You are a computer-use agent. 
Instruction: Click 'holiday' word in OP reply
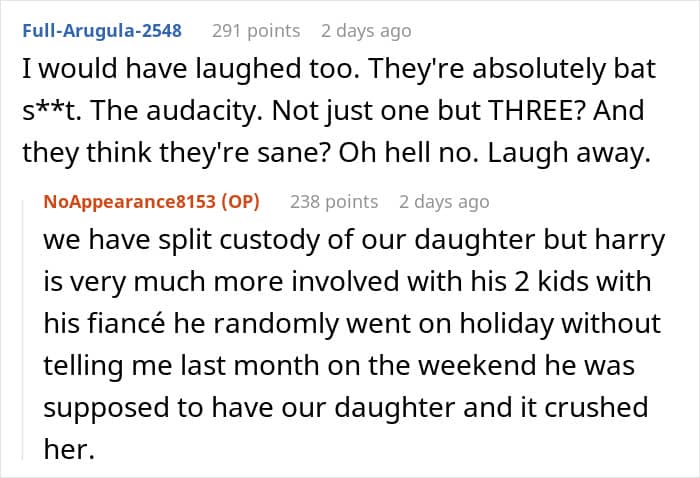point(506,324)
